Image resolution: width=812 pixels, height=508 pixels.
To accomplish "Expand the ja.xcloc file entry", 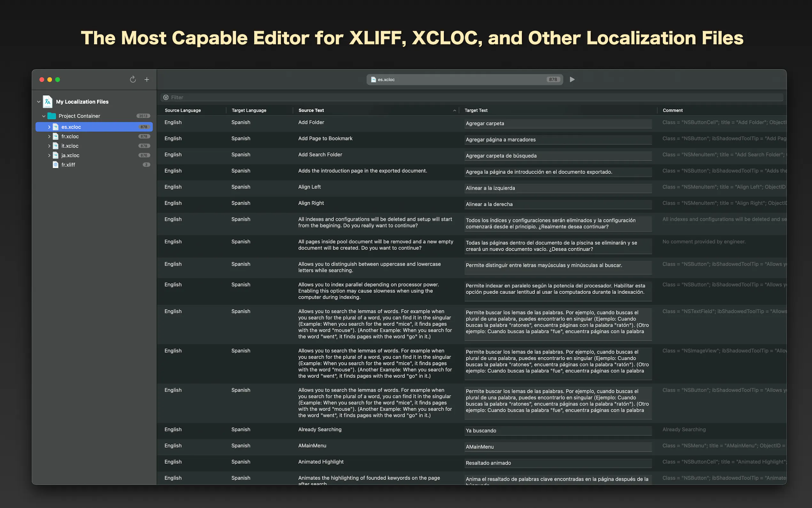I will [49, 155].
